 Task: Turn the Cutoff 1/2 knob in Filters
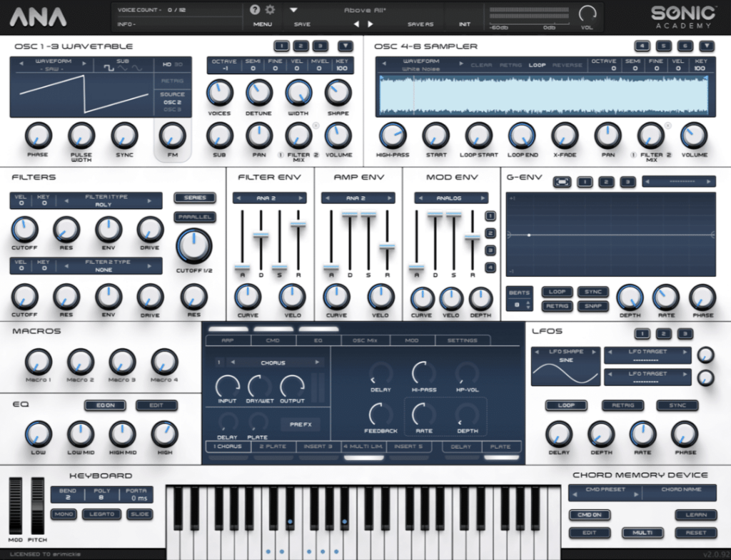(x=193, y=245)
